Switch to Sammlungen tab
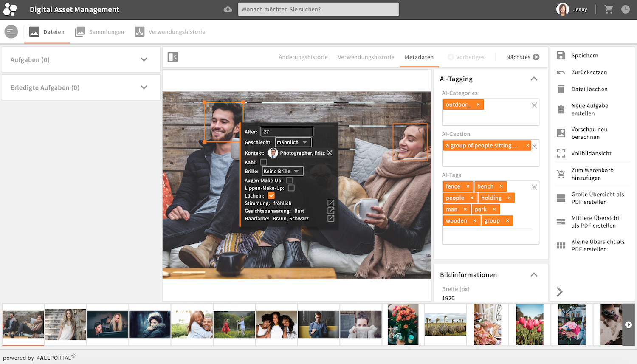The height and width of the screenshot is (364, 637). click(x=100, y=32)
